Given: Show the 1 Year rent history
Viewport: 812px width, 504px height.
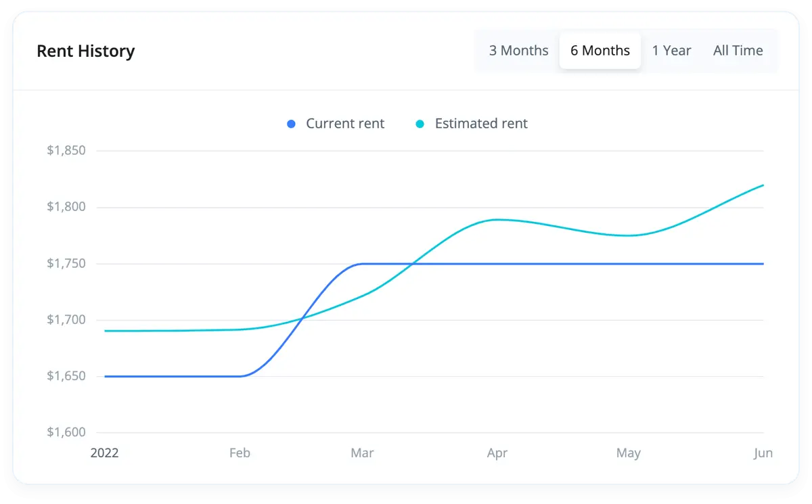Looking at the screenshot, I should pyautogui.click(x=671, y=51).
